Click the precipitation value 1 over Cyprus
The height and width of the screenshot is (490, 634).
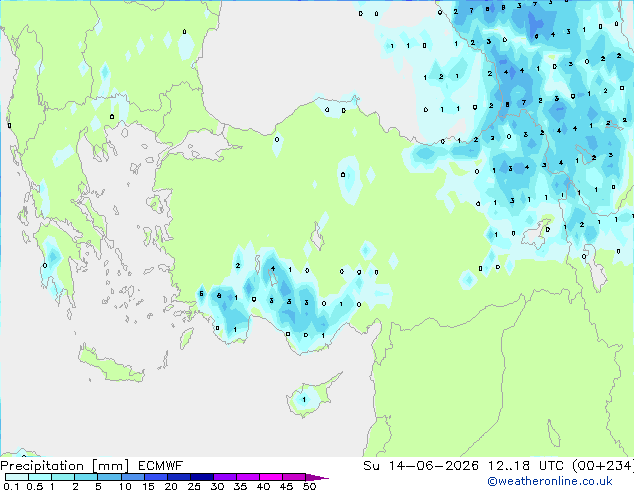(304, 400)
